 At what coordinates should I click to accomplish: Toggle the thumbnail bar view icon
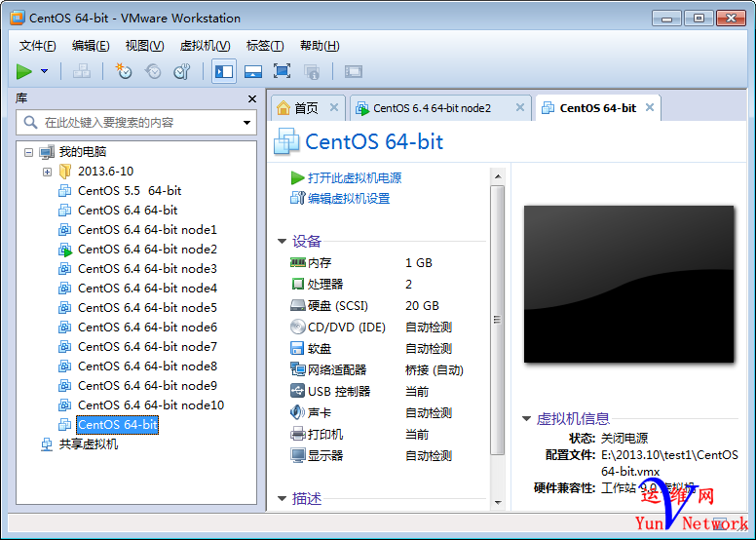[253, 71]
